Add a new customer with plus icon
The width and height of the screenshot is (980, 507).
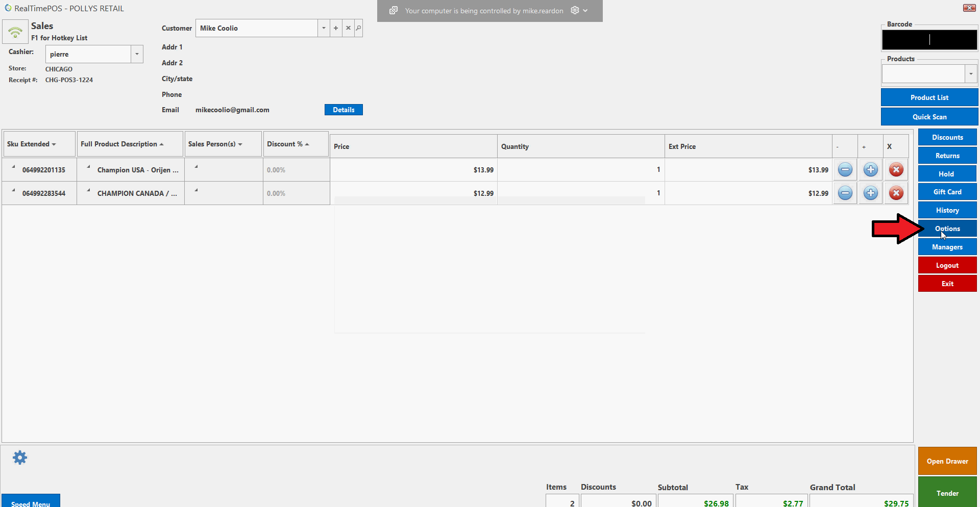336,28
